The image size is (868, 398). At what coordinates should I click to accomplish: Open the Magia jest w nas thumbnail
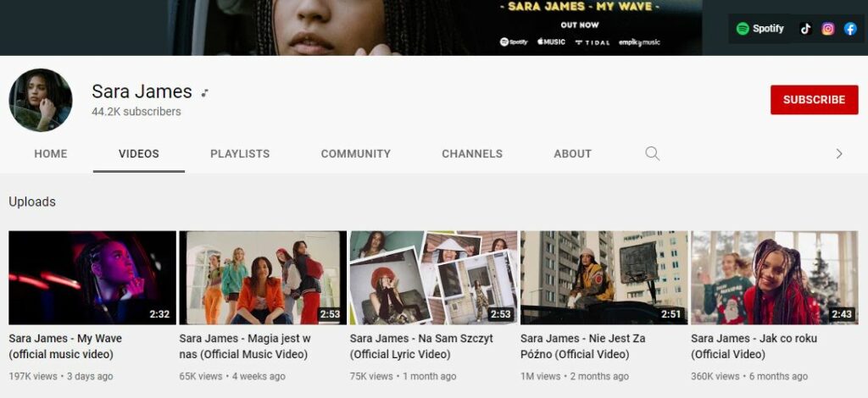tap(263, 278)
